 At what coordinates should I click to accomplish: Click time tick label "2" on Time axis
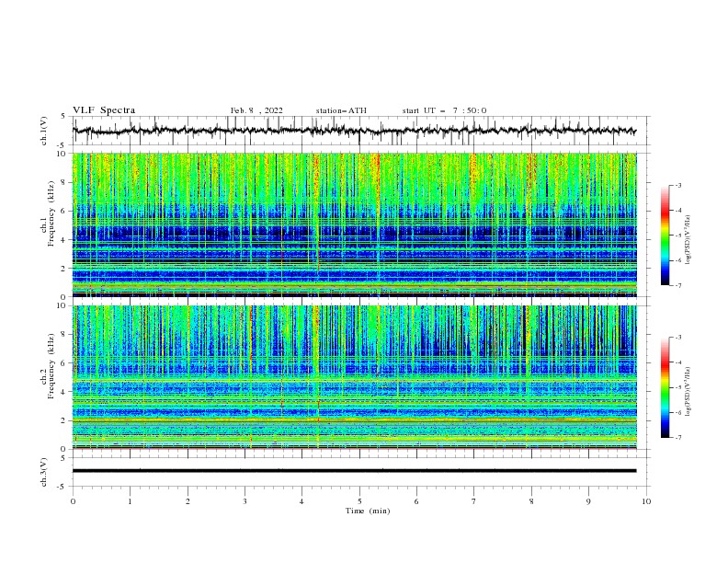click(188, 501)
